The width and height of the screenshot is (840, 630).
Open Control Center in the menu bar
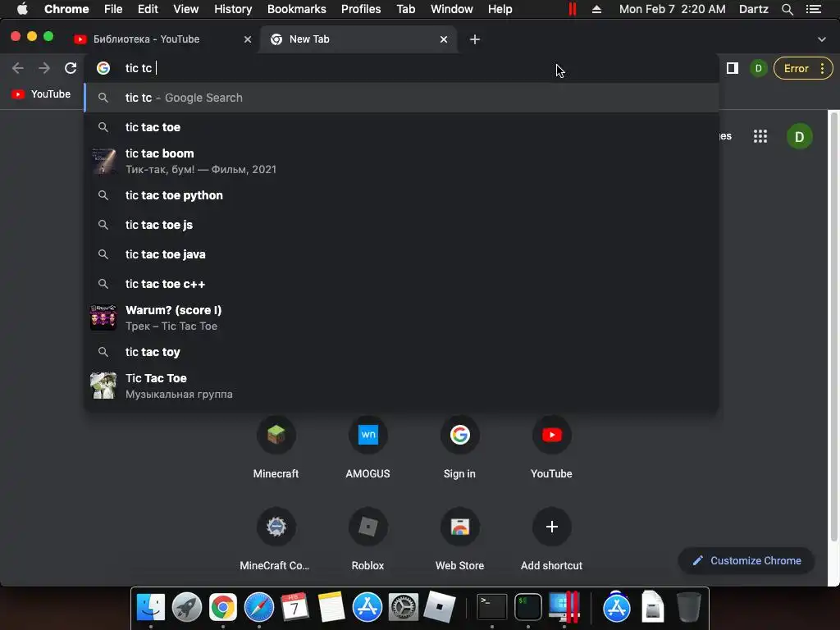(x=813, y=9)
